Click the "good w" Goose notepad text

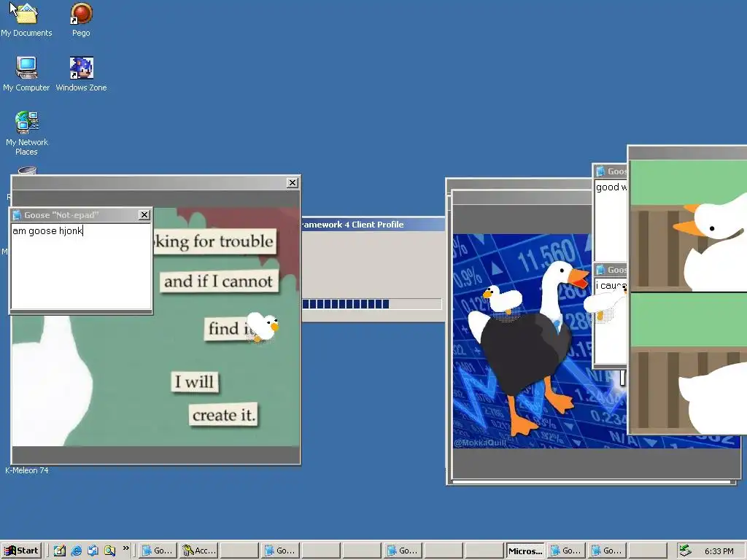(x=611, y=187)
